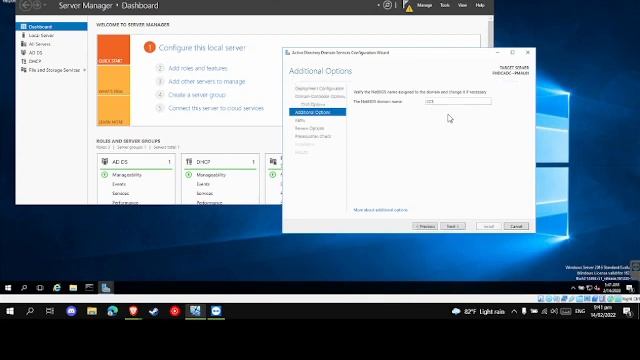
Task: Go to Review Options wizard step
Action: click(309, 128)
